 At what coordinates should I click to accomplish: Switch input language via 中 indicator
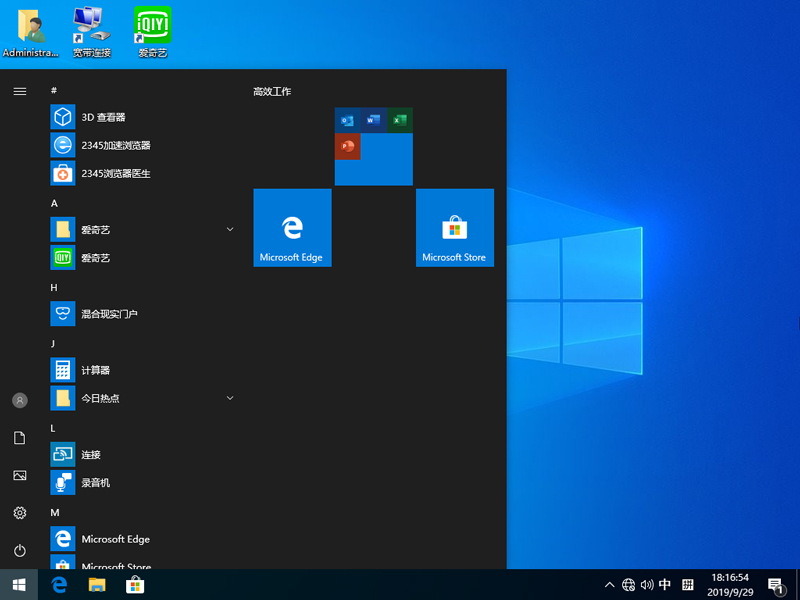[666, 585]
